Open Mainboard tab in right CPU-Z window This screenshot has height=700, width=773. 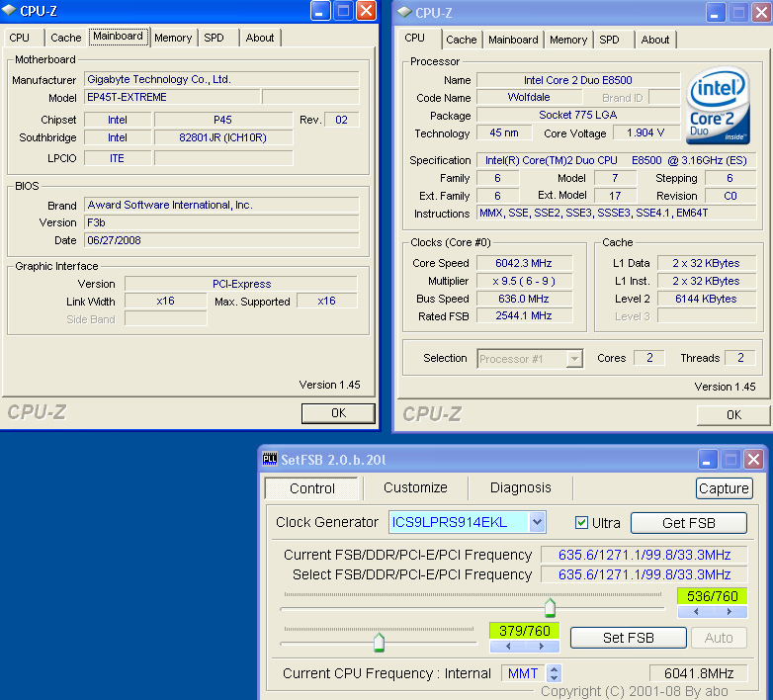click(513, 40)
